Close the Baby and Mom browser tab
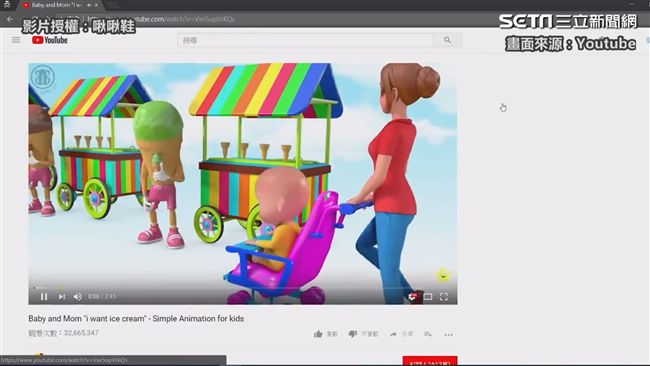650x366 pixels. click(97, 5)
